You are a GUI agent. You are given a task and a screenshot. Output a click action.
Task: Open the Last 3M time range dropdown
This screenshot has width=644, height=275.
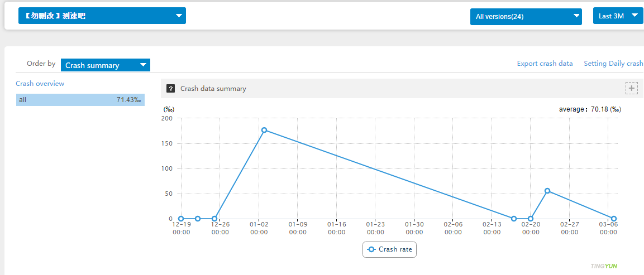coord(618,16)
